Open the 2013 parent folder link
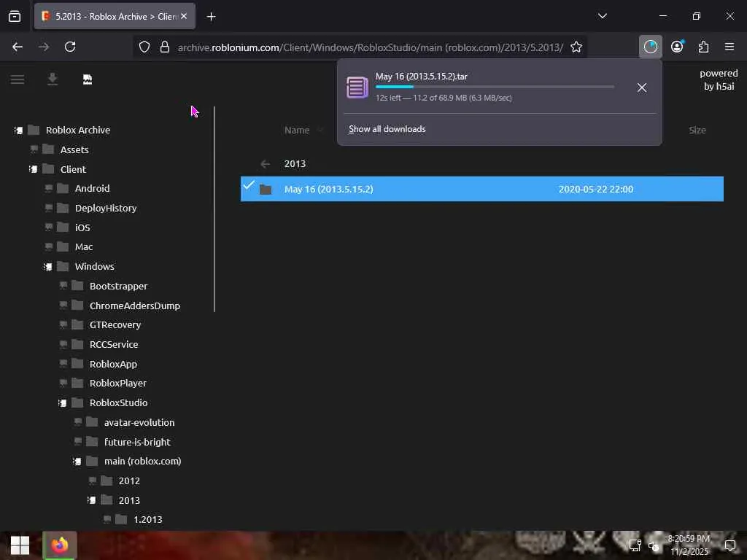Screen dimensions: 747x560 tap(295, 164)
